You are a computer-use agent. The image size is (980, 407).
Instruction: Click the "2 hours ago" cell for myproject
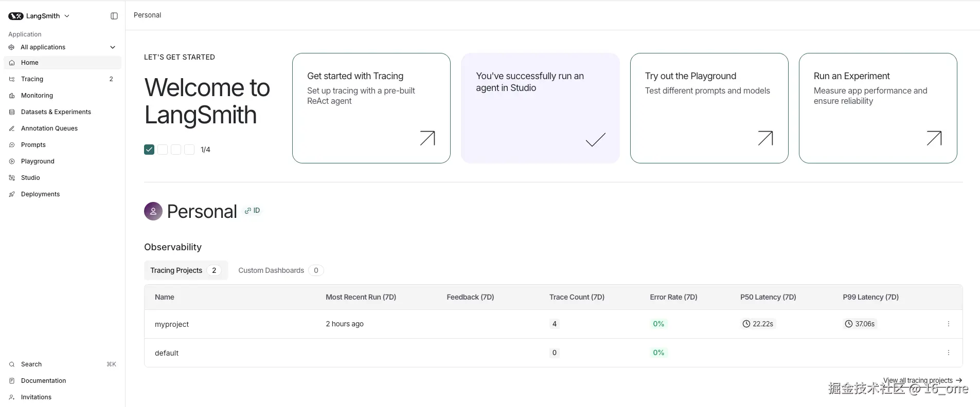345,324
